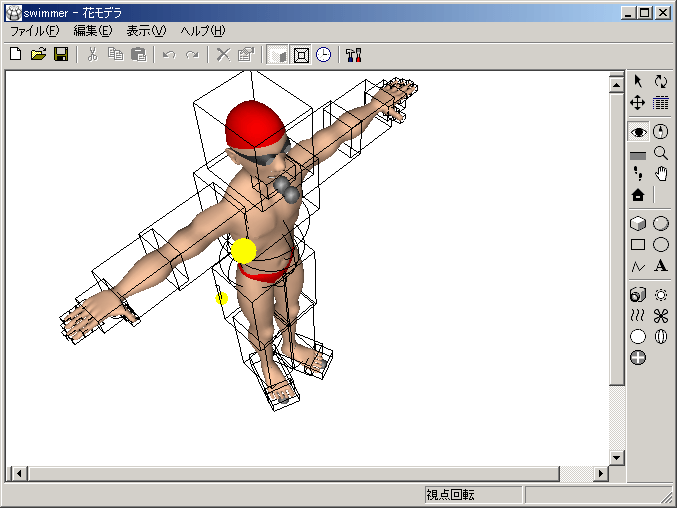Click the 視点回転 status bar text
The height and width of the screenshot is (508, 677).
pos(450,495)
